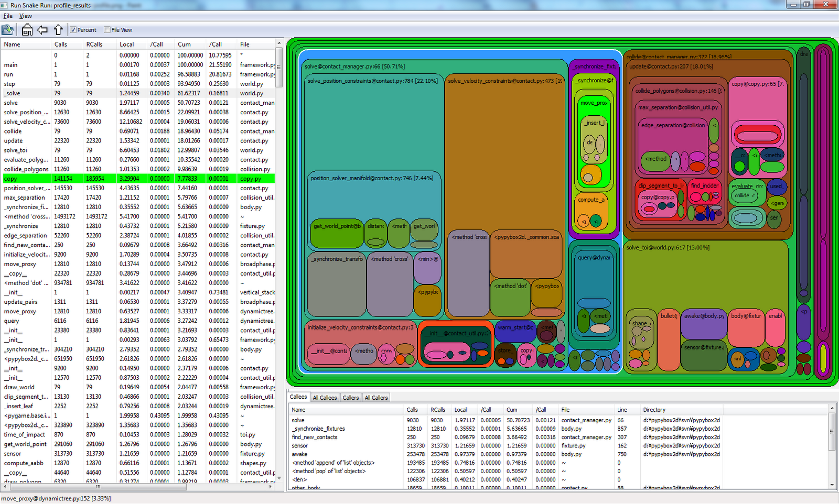Return to root view using the Home icon
The width and height of the screenshot is (839, 504).
(x=26, y=30)
